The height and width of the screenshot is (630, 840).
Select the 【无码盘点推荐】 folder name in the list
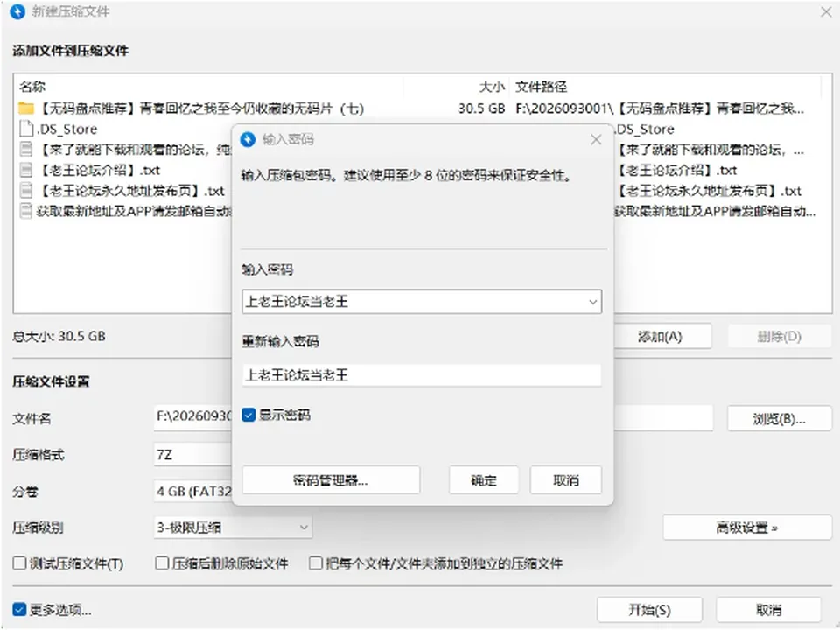pos(201,108)
